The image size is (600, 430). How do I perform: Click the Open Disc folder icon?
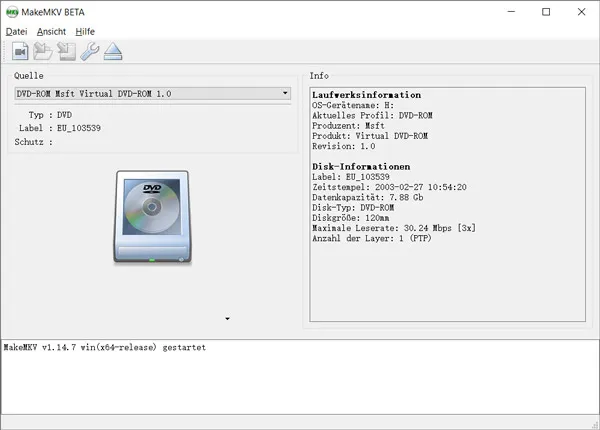[43, 52]
